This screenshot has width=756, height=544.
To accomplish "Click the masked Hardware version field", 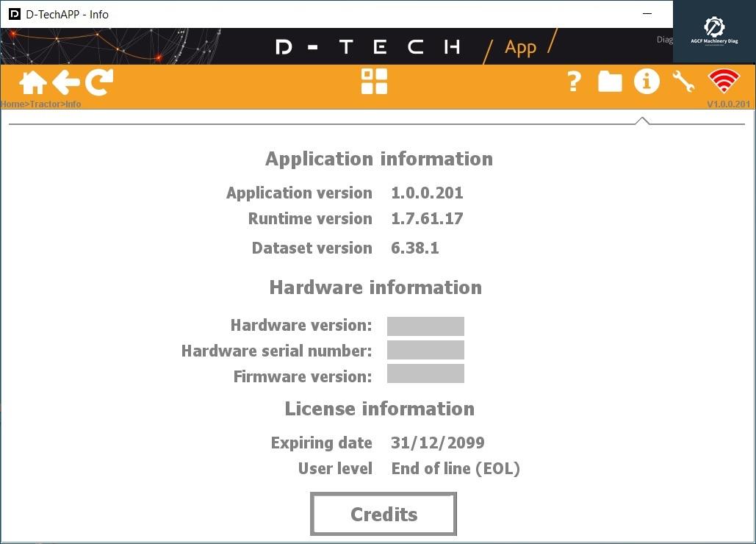I will tap(425, 325).
